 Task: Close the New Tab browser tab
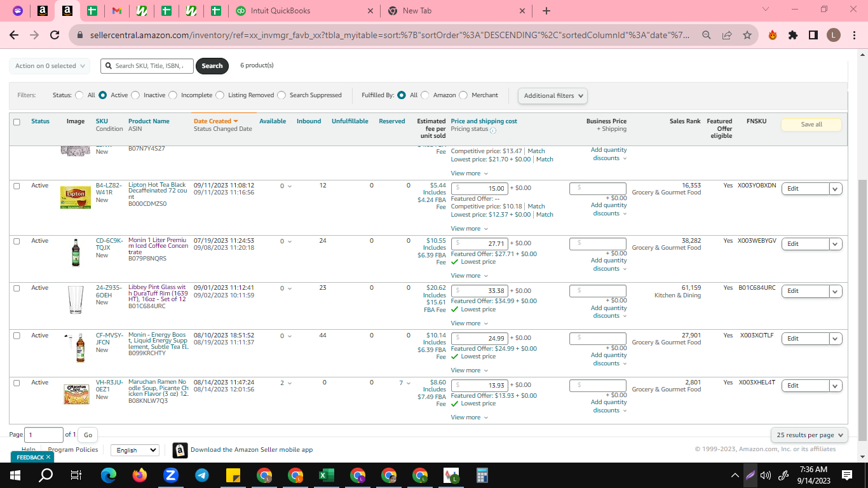[522, 11]
